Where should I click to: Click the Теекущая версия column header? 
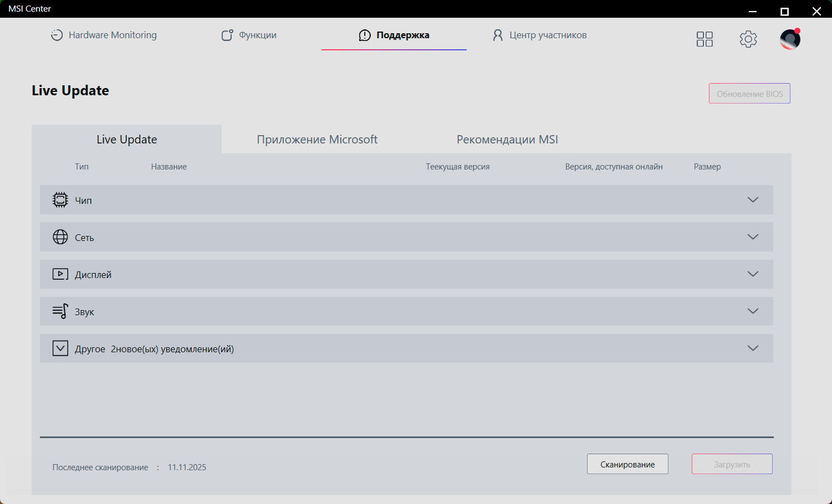tap(458, 167)
